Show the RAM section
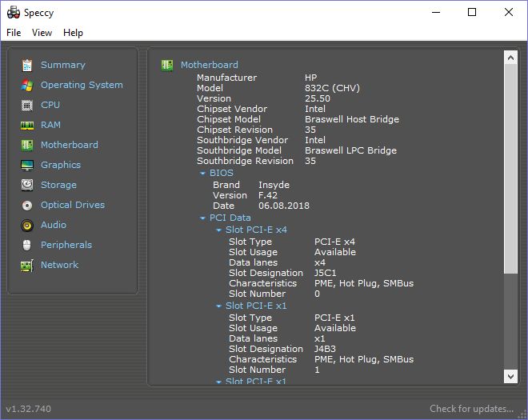The image size is (528, 420). 50,125
